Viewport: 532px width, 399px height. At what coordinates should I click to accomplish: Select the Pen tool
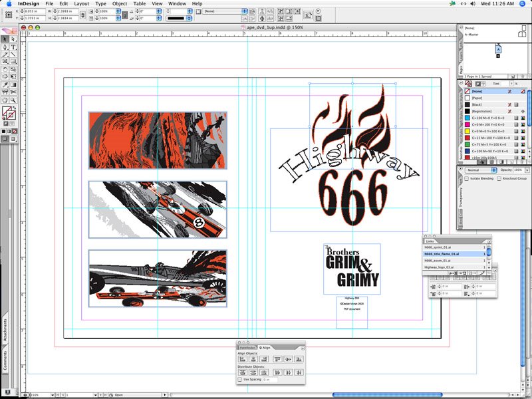click(5, 47)
